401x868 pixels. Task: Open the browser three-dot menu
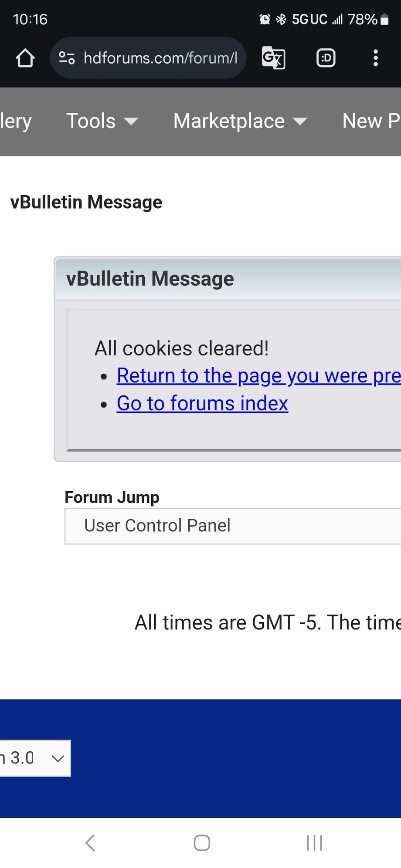[x=375, y=58]
